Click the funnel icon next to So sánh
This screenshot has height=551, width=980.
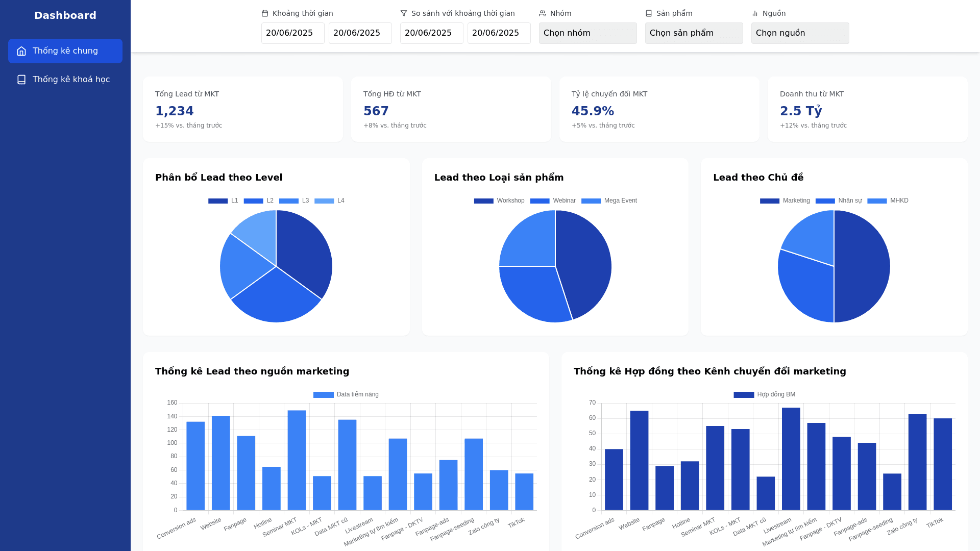coord(404,14)
